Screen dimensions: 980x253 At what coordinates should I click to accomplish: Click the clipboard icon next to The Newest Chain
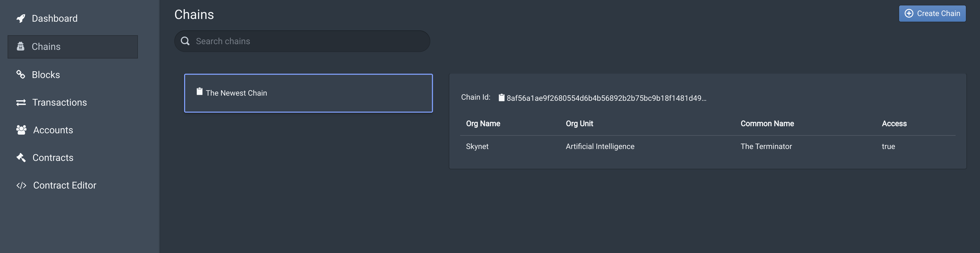(x=199, y=92)
